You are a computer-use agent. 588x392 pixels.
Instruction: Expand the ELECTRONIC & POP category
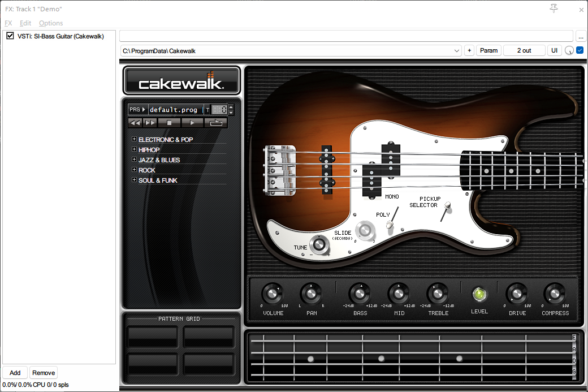coord(134,139)
